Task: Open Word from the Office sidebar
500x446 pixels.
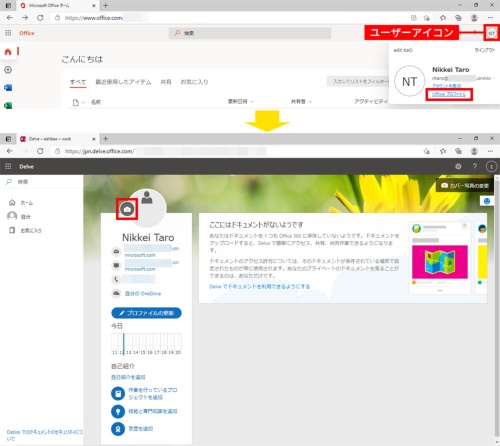Action: pos(8,87)
